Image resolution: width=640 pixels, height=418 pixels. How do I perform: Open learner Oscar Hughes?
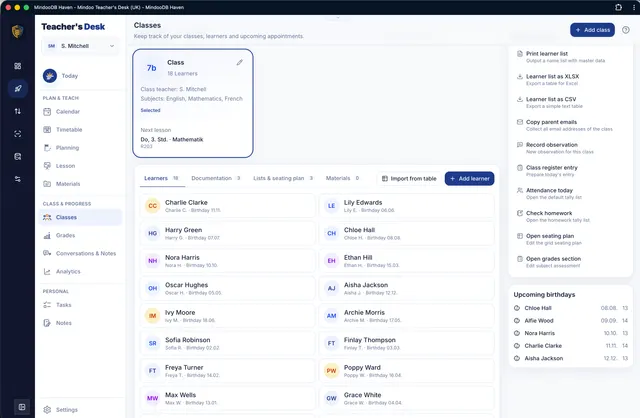click(228, 288)
